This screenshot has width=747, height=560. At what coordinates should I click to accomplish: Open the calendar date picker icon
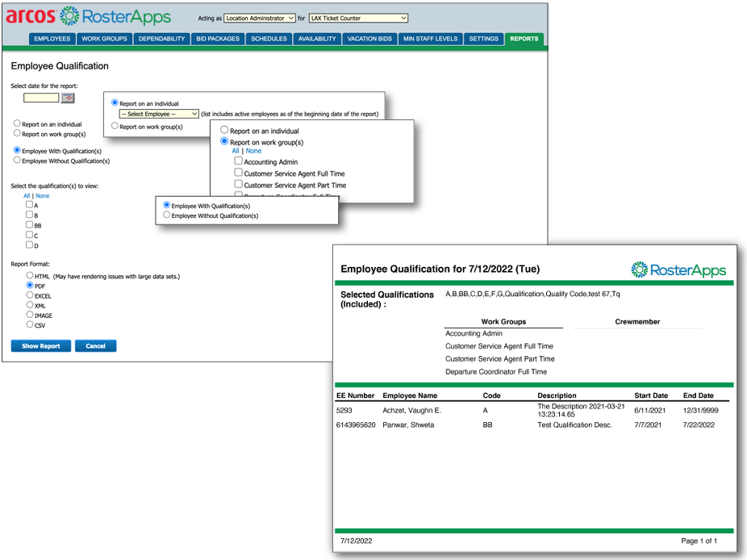tap(68, 98)
